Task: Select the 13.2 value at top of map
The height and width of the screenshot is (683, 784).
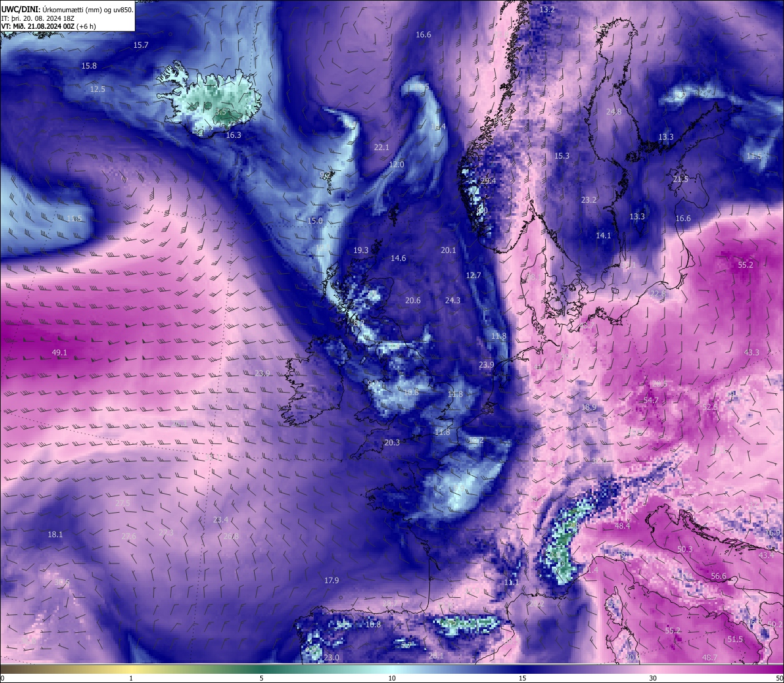Action: pyautogui.click(x=547, y=10)
